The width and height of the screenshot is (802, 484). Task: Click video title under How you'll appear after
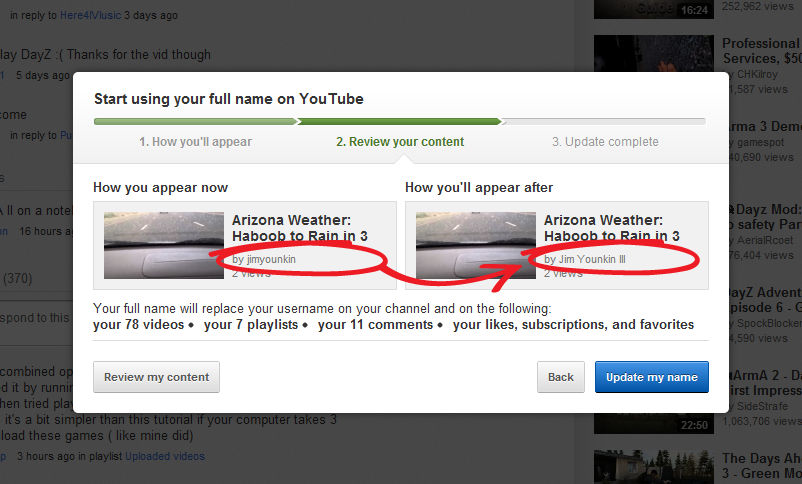point(612,228)
